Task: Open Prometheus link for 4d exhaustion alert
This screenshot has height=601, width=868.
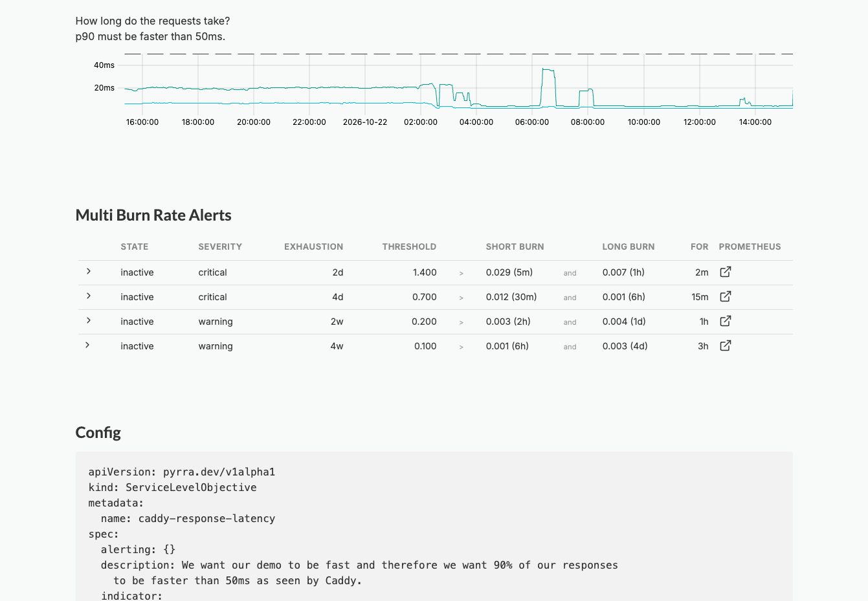Action: 726,297
